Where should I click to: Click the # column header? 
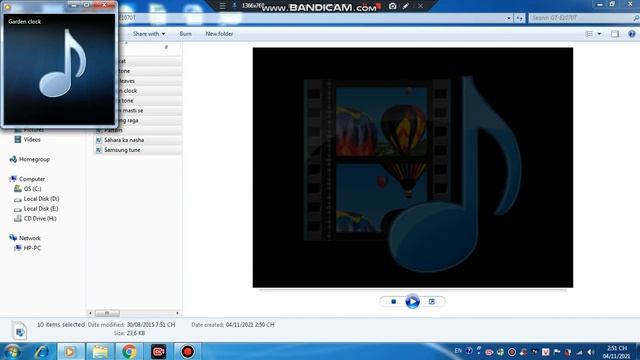pos(166,47)
